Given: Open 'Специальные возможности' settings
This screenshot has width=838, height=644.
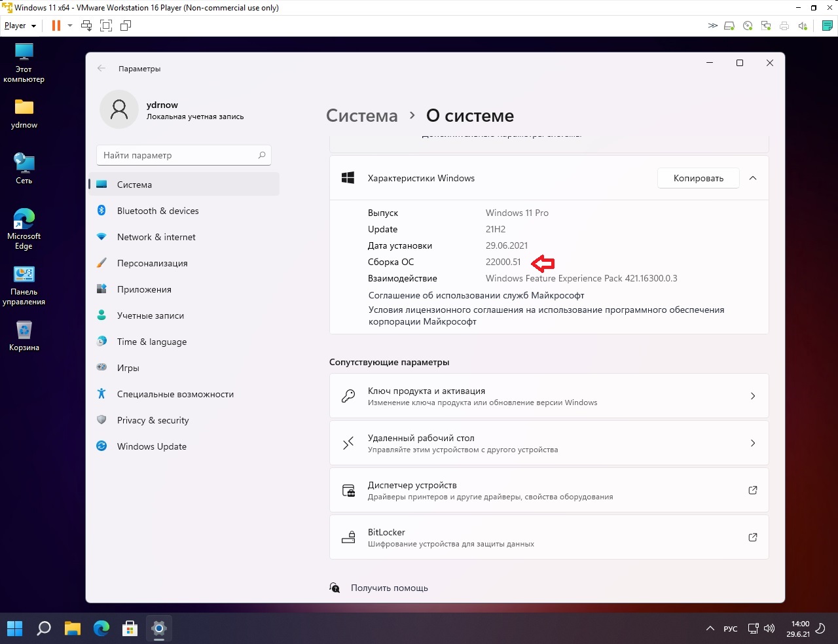Looking at the screenshot, I should coord(184,394).
